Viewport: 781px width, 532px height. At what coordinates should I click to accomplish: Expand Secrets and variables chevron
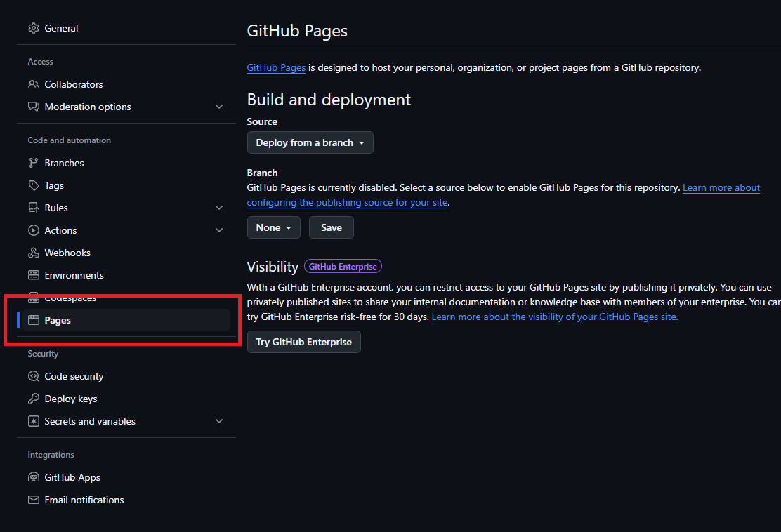tap(219, 421)
